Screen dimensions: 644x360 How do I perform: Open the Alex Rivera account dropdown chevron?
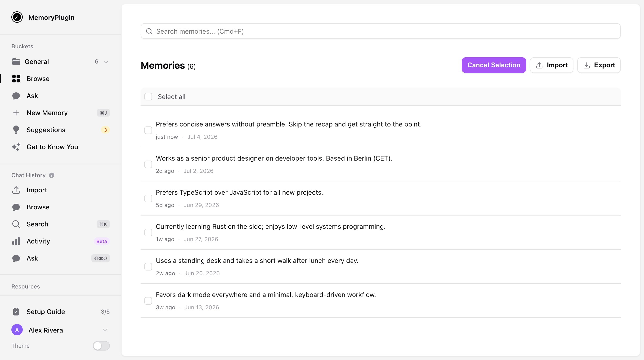105,330
